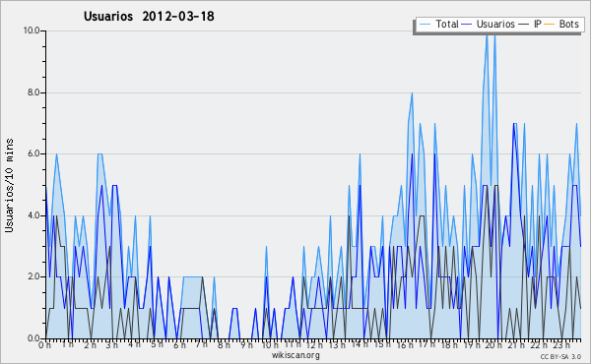Click the IP legend label
591x364 pixels.
click(x=538, y=24)
